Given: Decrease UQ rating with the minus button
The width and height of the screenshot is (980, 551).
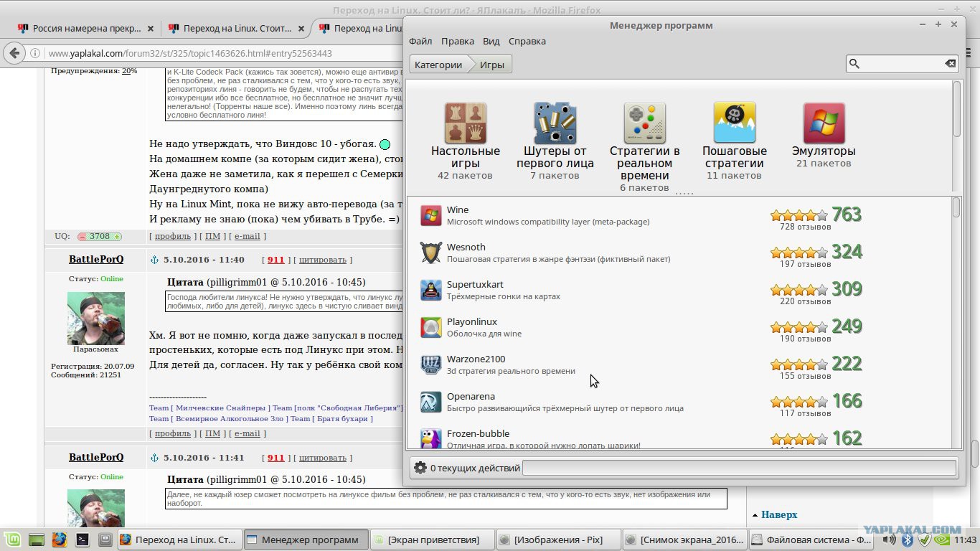Looking at the screenshot, I should [83, 236].
